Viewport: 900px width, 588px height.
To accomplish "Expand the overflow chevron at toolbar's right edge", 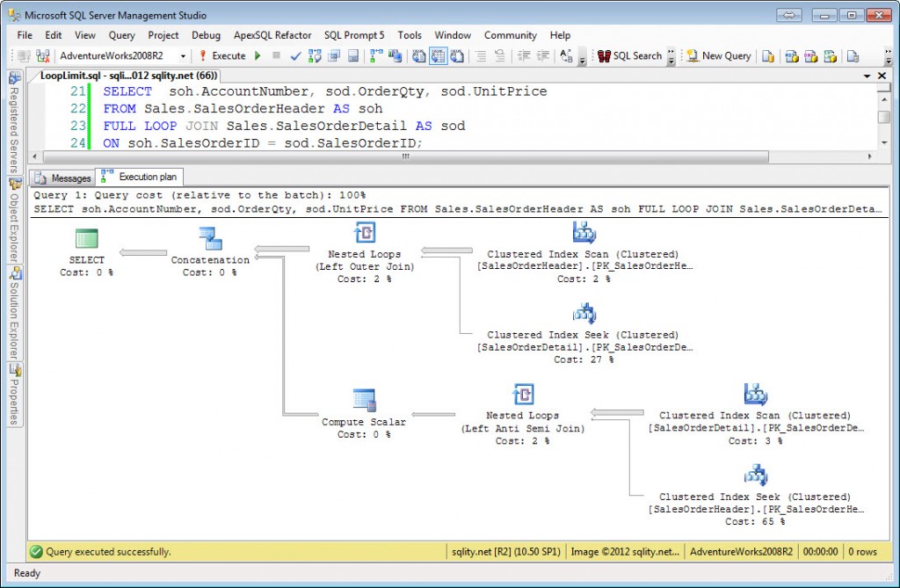I will pos(887,55).
